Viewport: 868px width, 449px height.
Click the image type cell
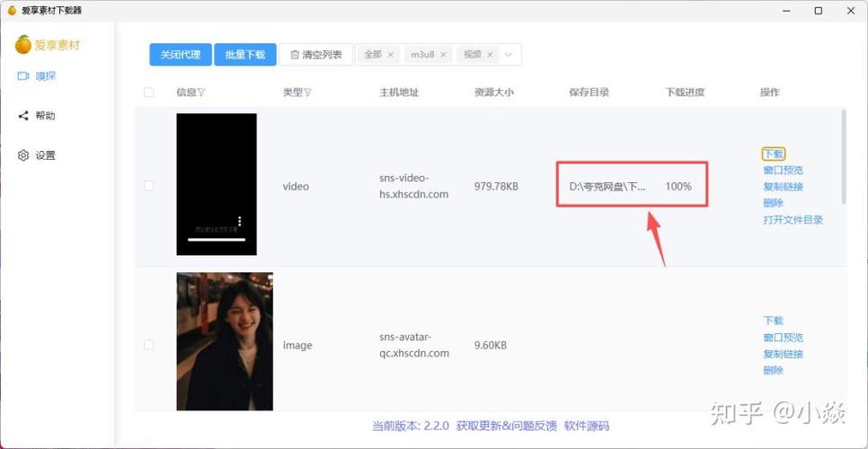pyautogui.click(x=297, y=345)
